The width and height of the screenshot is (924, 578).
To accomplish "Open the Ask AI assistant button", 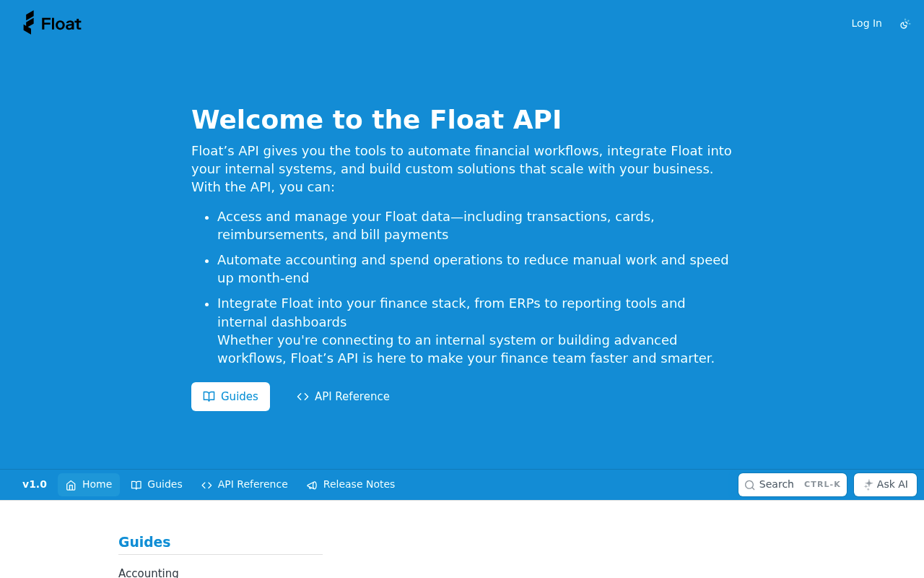I will pos(886,485).
